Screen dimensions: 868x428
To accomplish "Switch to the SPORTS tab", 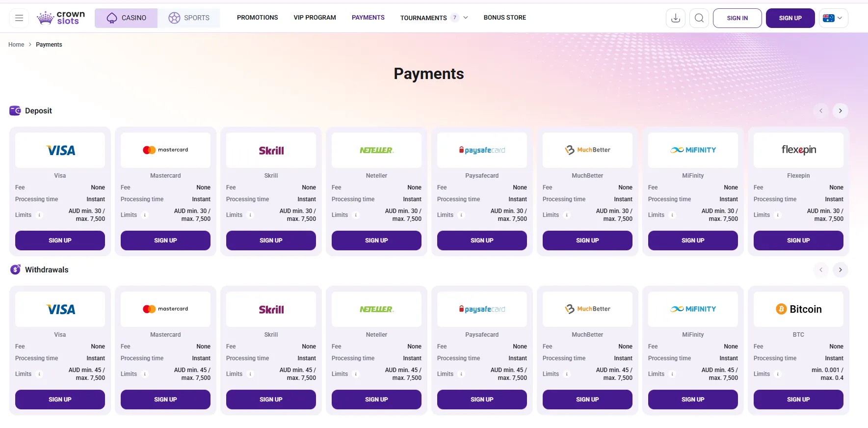I will click(190, 18).
